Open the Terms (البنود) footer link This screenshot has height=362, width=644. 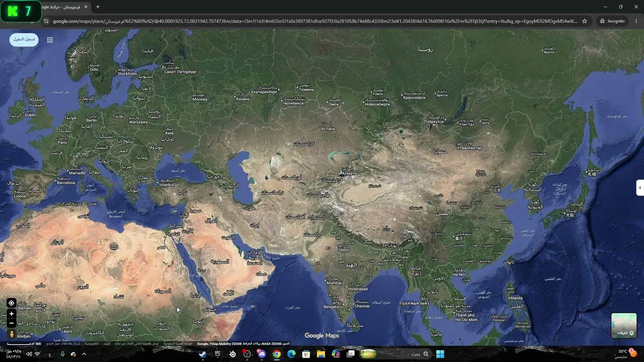coord(106,344)
